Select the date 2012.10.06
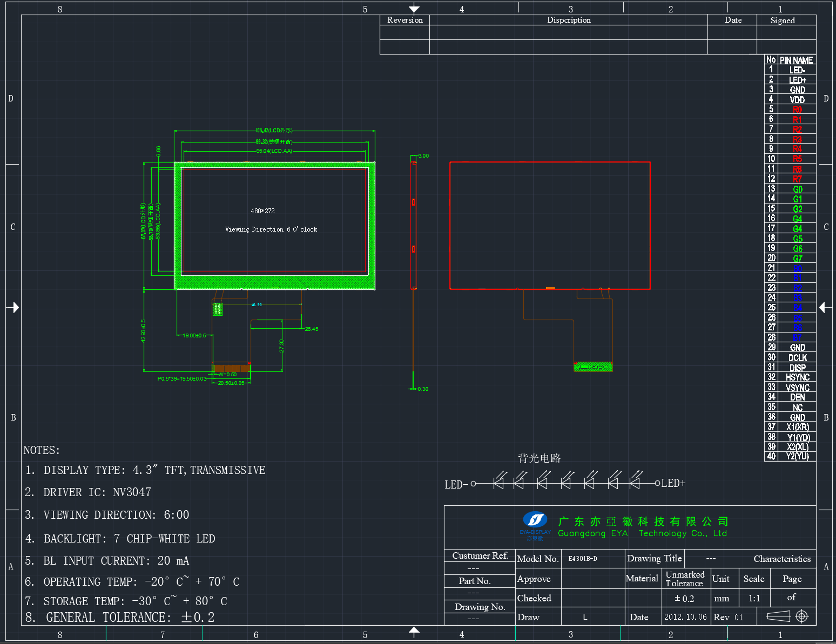836x644 pixels. click(x=685, y=617)
